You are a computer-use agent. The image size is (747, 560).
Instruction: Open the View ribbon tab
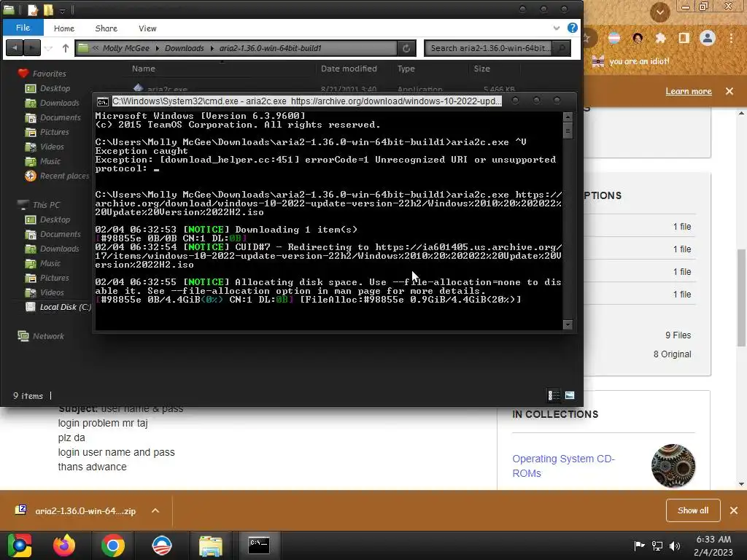click(x=147, y=28)
